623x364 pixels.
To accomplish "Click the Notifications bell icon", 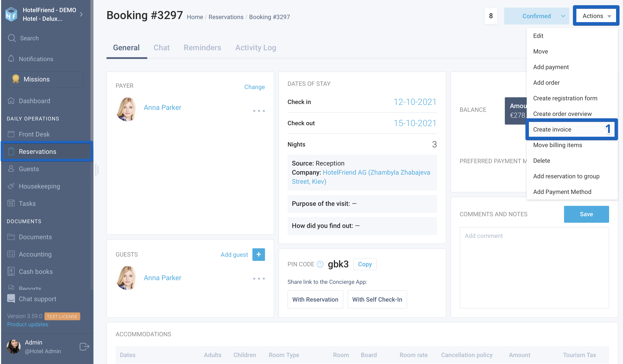I will pyautogui.click(x=12, y=59).
